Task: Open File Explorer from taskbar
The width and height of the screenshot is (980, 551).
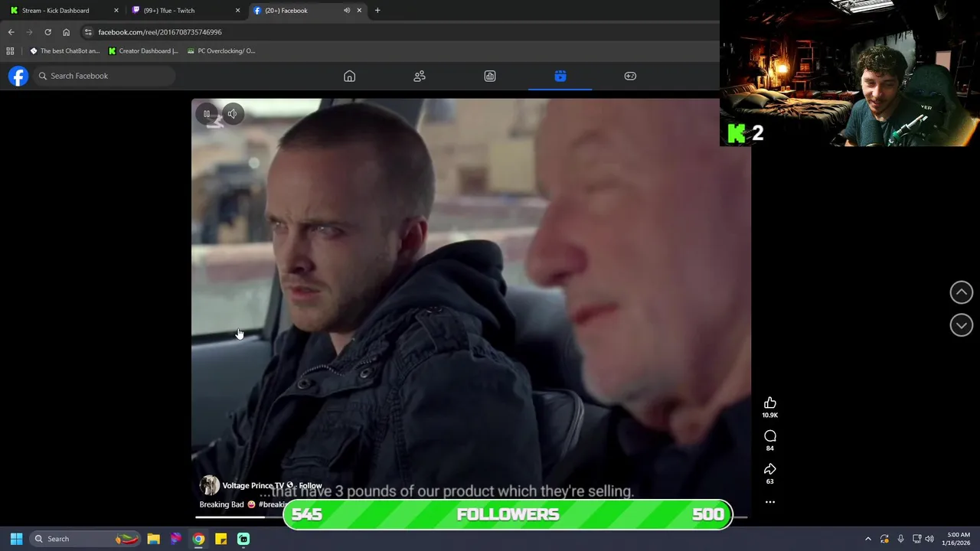Action: click(x=153, y=539)
